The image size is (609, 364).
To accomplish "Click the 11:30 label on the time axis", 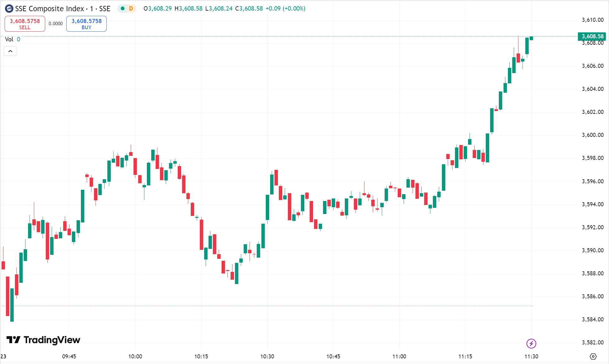I will (x=532, y=357).
